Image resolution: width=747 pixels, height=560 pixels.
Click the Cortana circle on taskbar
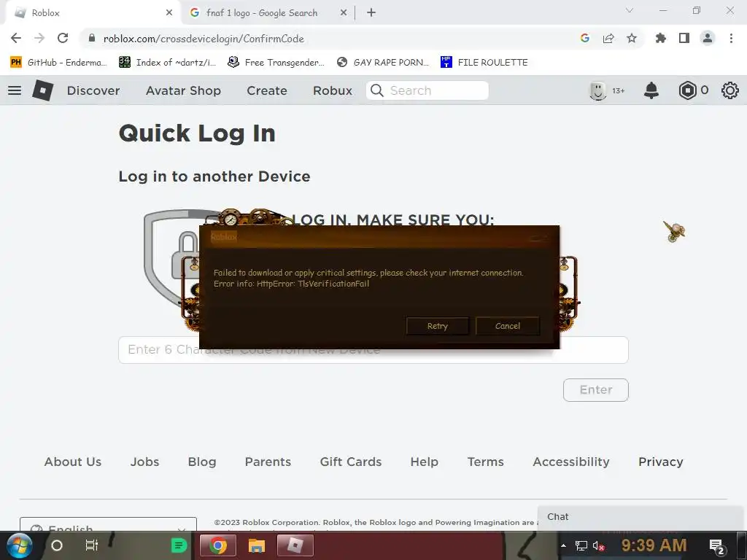coord(57,545)
